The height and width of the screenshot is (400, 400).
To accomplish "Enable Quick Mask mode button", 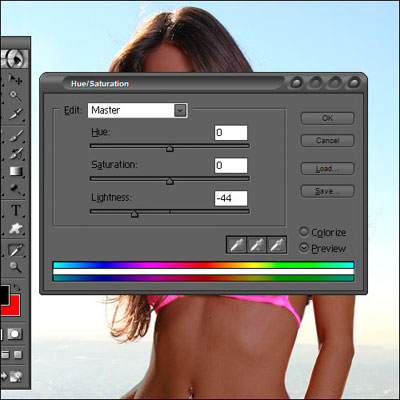I will tap(15, 334).
